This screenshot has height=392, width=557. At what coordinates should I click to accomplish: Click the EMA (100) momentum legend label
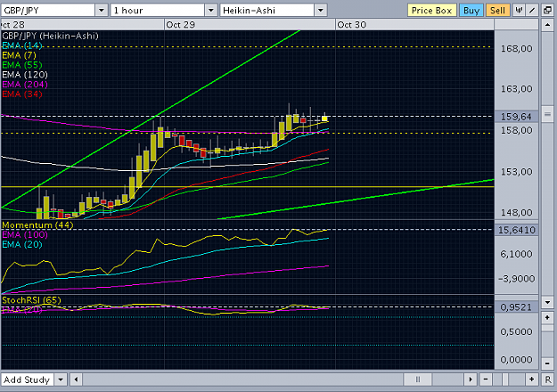click(x=25, y=234)
